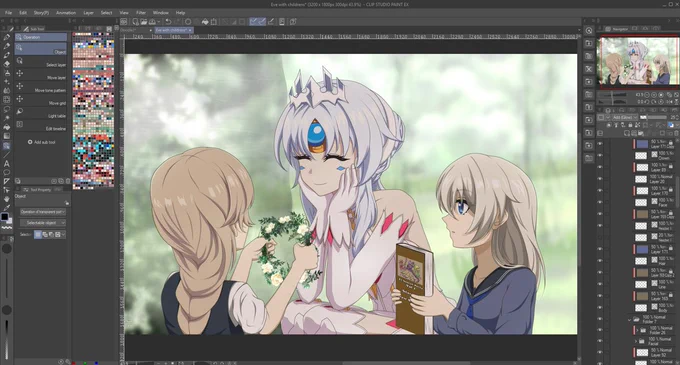The image size is (680, 365).
Task: Select the 'Light table' sub tool
Action: (x=41, y=113)
